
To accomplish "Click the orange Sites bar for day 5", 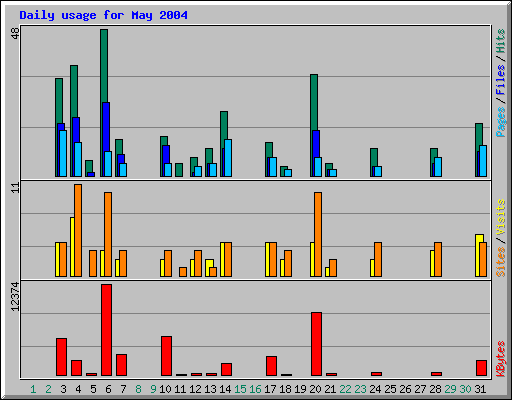I will click(x=93, y=263).
